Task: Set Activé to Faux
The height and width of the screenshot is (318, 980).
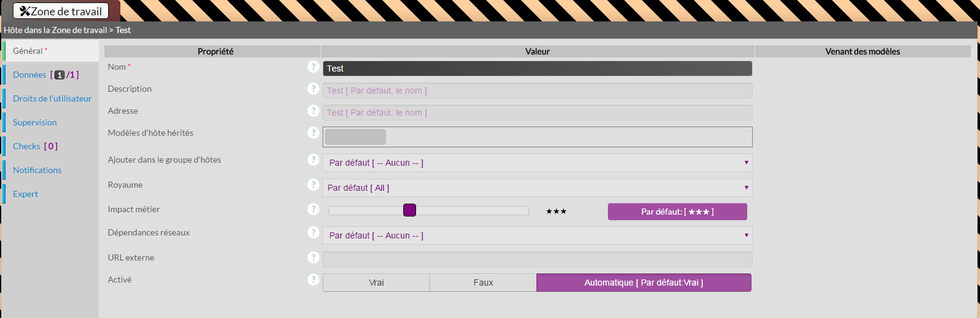Action: click(483, 283)
